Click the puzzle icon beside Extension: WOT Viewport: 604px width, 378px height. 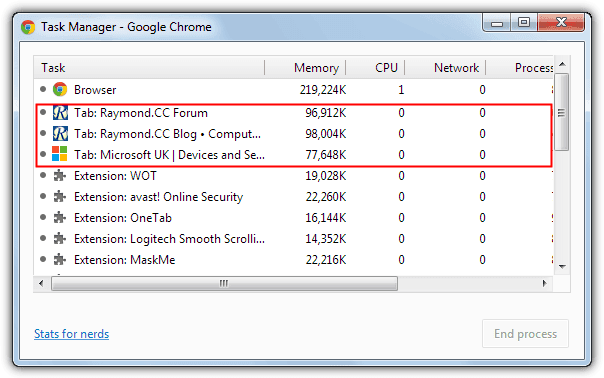(x=59, y=175)
